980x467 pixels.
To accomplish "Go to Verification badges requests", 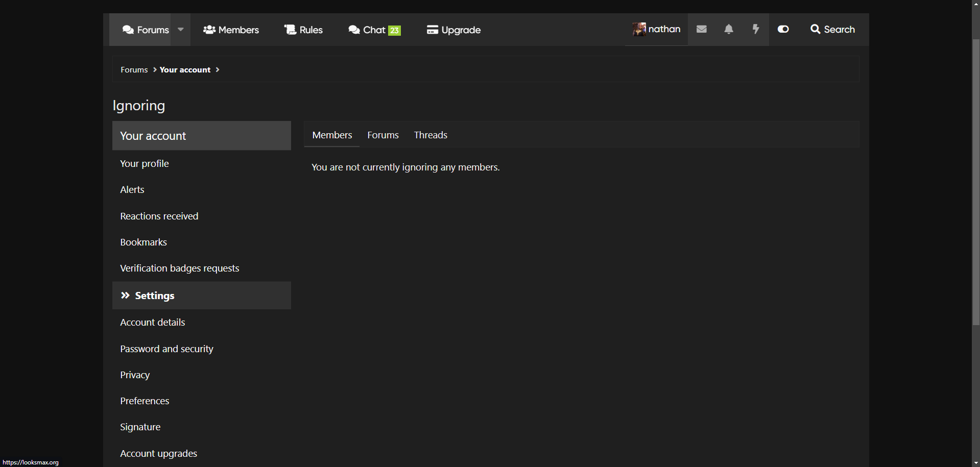I will 179,268.
